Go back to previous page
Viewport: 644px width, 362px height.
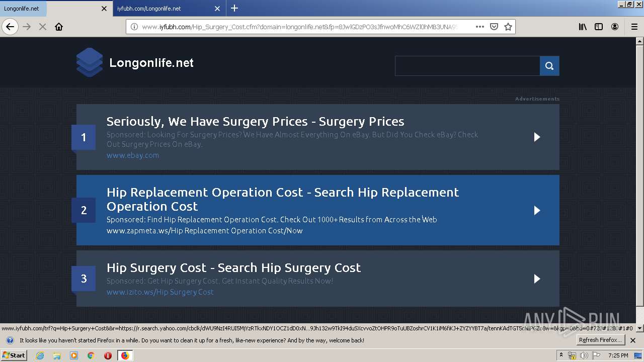point(10,27)
